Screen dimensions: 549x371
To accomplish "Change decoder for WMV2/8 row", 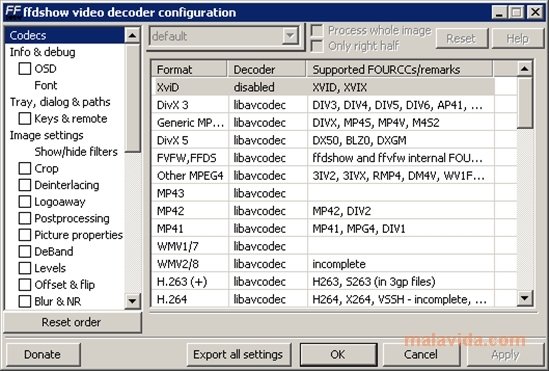I will click(267, 264).
